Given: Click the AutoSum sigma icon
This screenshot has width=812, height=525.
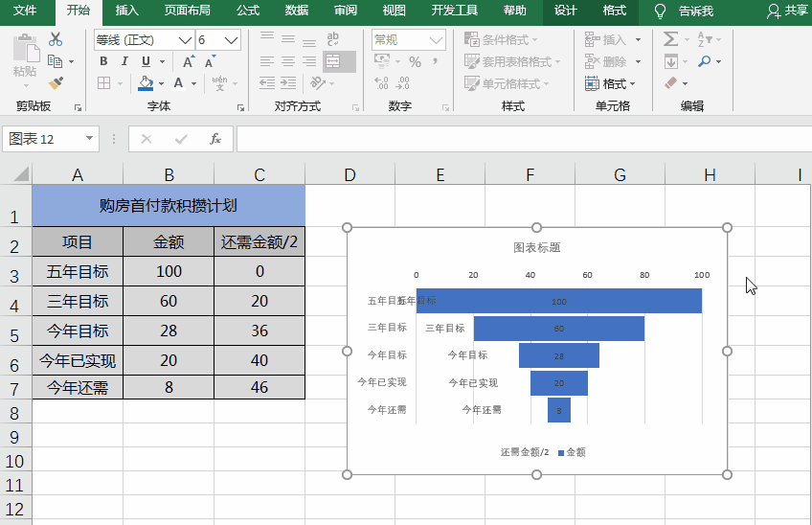Looking at the screenshot, I should coord(670,39).
